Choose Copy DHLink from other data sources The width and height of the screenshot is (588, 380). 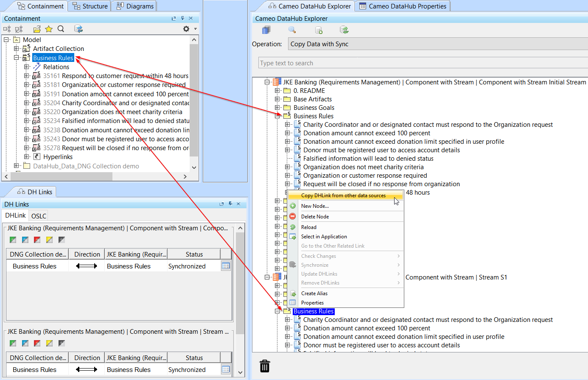(x=343, y=196)
